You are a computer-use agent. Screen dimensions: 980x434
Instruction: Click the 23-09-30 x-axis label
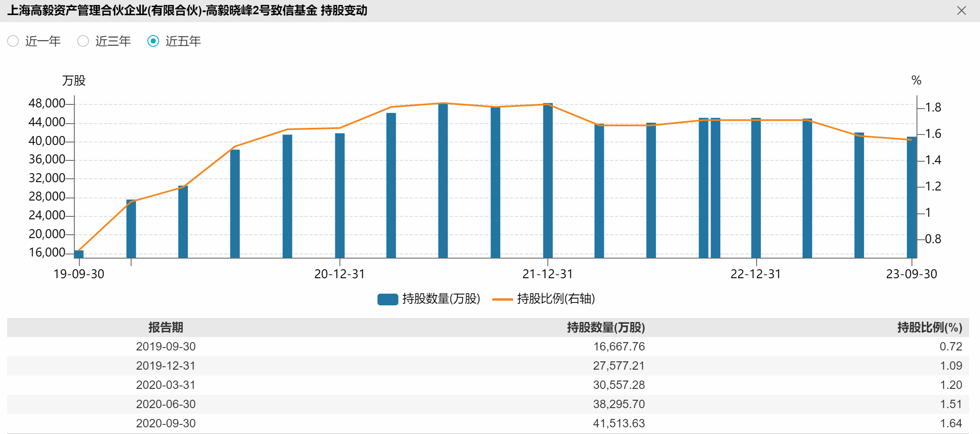912,274
